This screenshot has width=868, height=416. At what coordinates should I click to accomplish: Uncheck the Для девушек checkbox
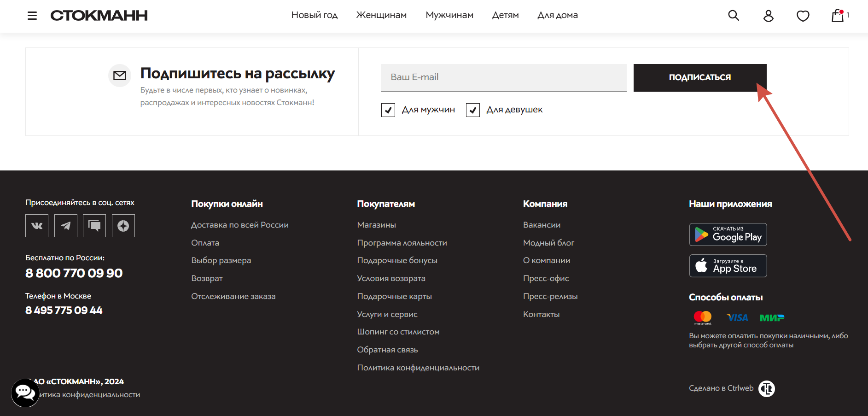pos(473,110)
